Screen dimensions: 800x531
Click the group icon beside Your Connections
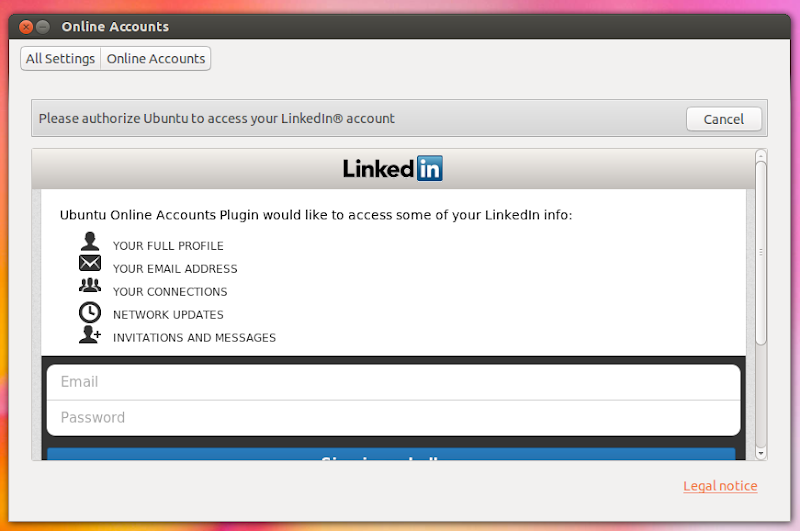point(90,285)
